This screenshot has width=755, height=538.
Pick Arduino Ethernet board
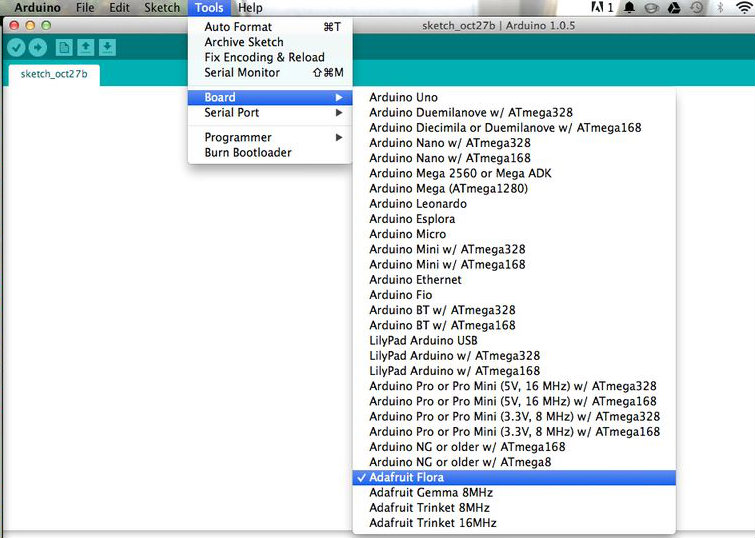[x=514, y=280]
